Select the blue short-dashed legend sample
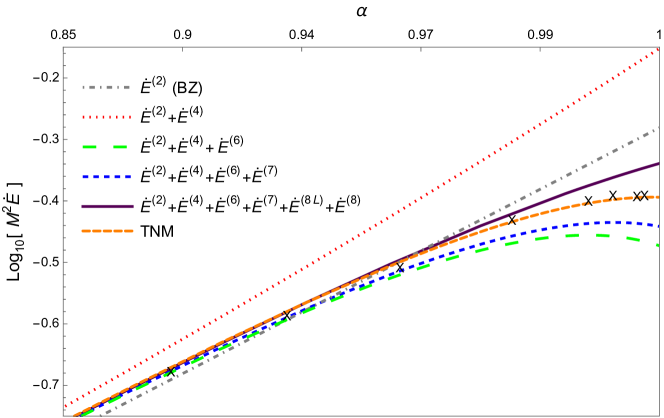This screenshot has width=664, height=418. click(x=106, y=177)
